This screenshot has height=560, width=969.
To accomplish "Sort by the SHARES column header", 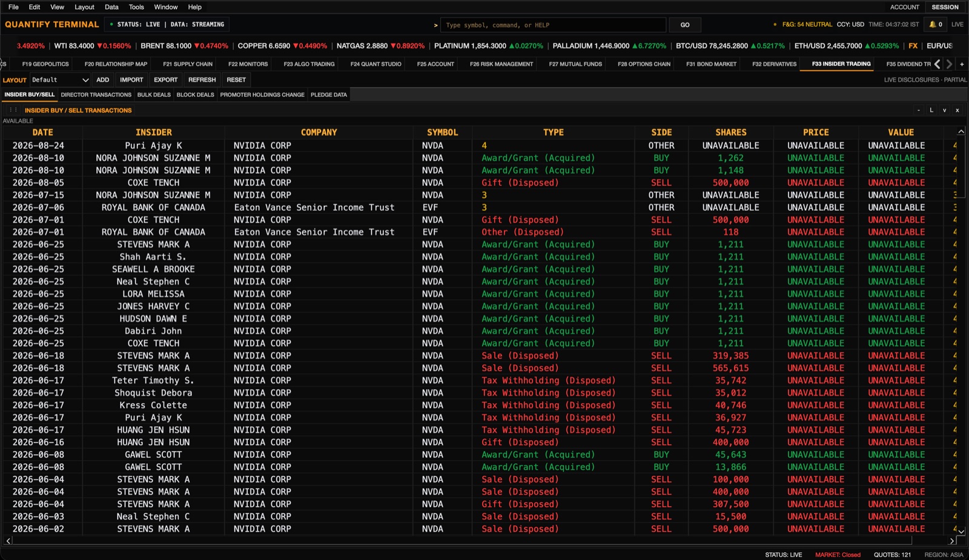I will [731, 133].
